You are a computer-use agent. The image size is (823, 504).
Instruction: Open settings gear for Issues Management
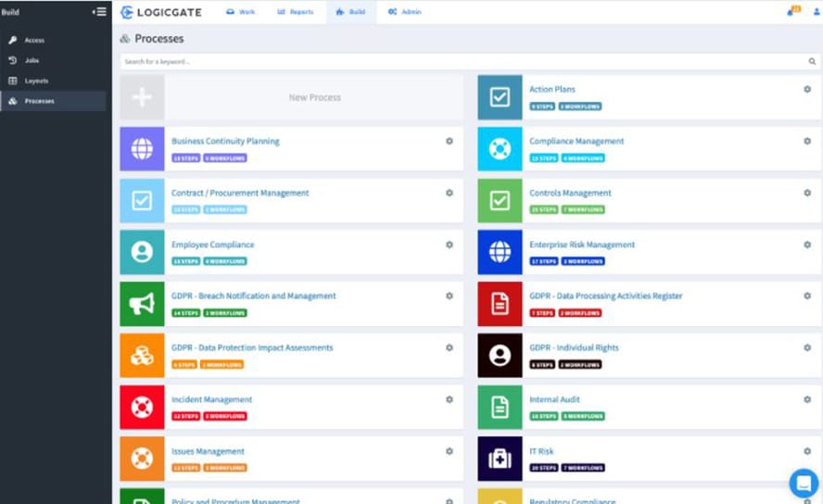coord(449,451)
